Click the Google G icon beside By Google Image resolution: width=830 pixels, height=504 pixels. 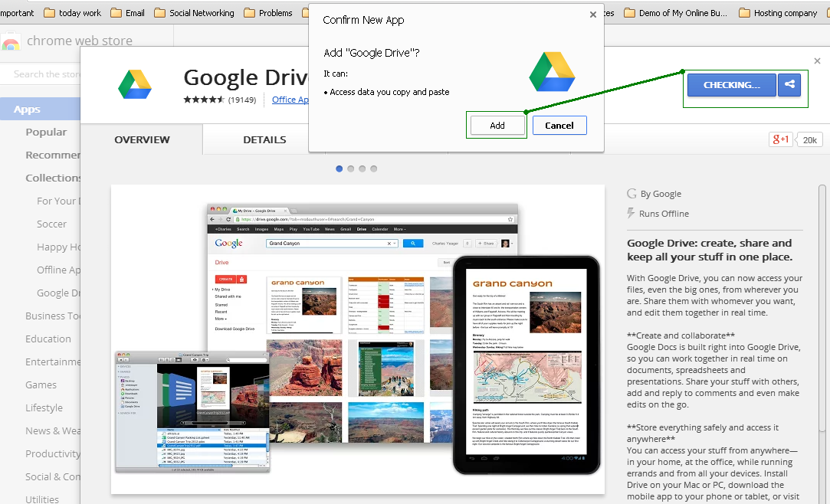(632, 194)
